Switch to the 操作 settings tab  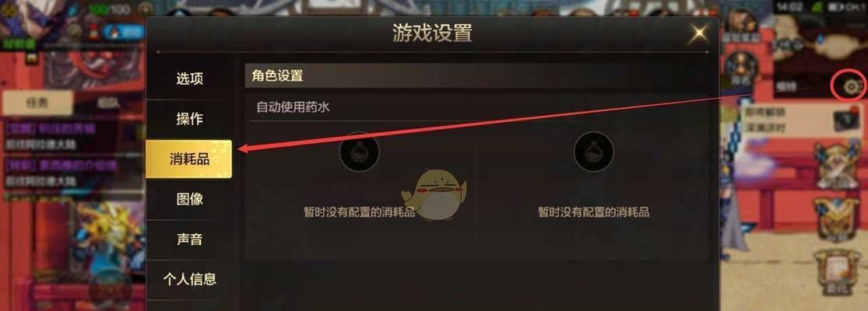189,119
